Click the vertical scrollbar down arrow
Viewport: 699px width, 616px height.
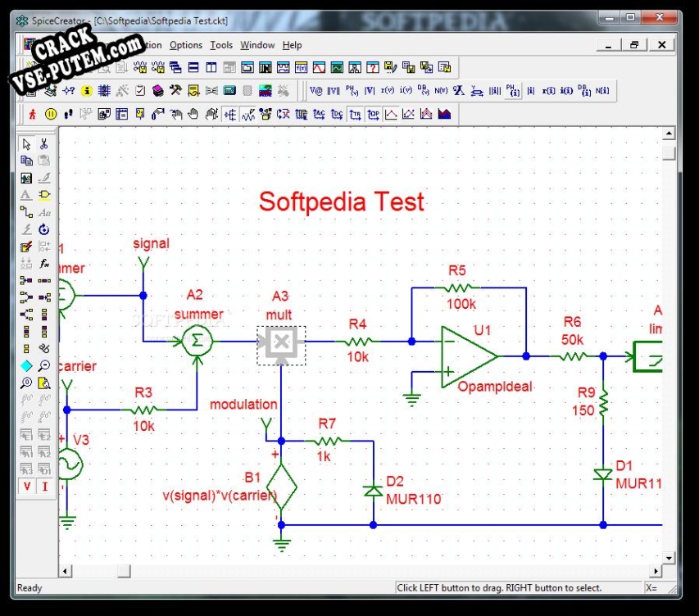[x=669, y=558]
